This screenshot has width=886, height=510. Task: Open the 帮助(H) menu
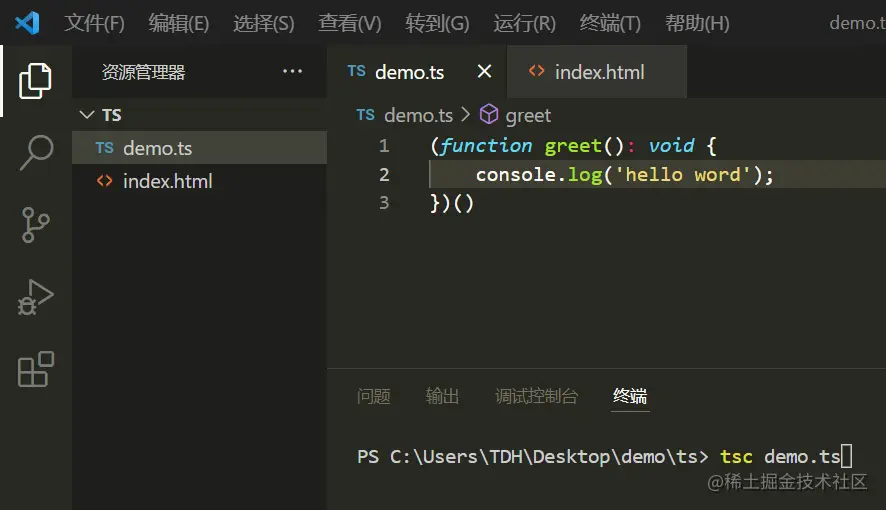click(x=697, y=23)
